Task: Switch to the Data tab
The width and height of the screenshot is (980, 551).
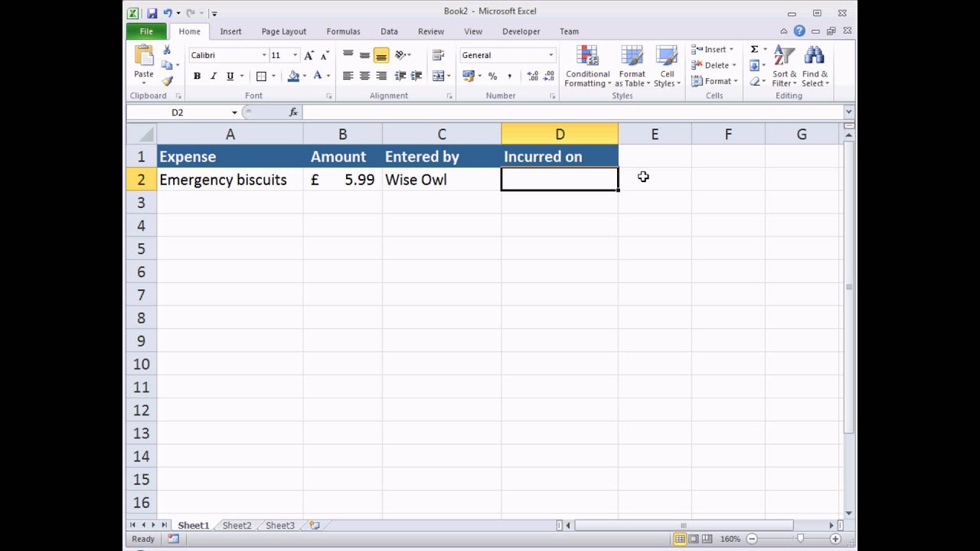Action: 389,31
